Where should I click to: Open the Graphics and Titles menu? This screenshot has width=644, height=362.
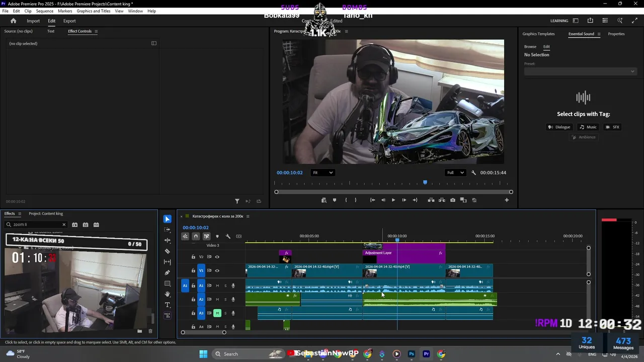coord(94,11)
